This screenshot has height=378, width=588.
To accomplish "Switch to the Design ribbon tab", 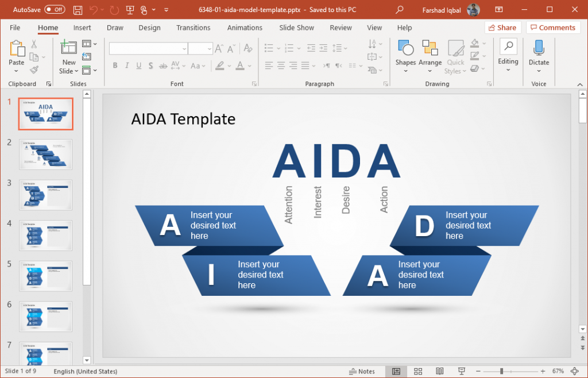I will pos(149,28).
